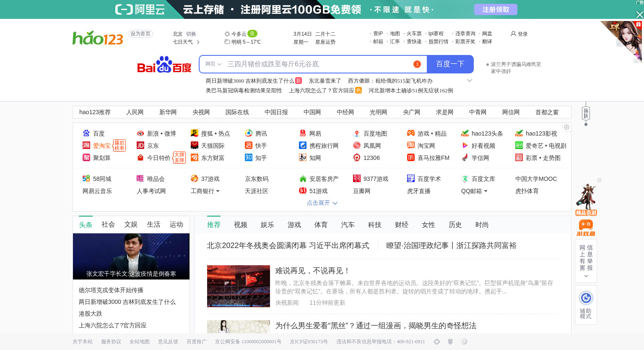
Task: Click the 注册领取 banner button
Action: [496, 9]
